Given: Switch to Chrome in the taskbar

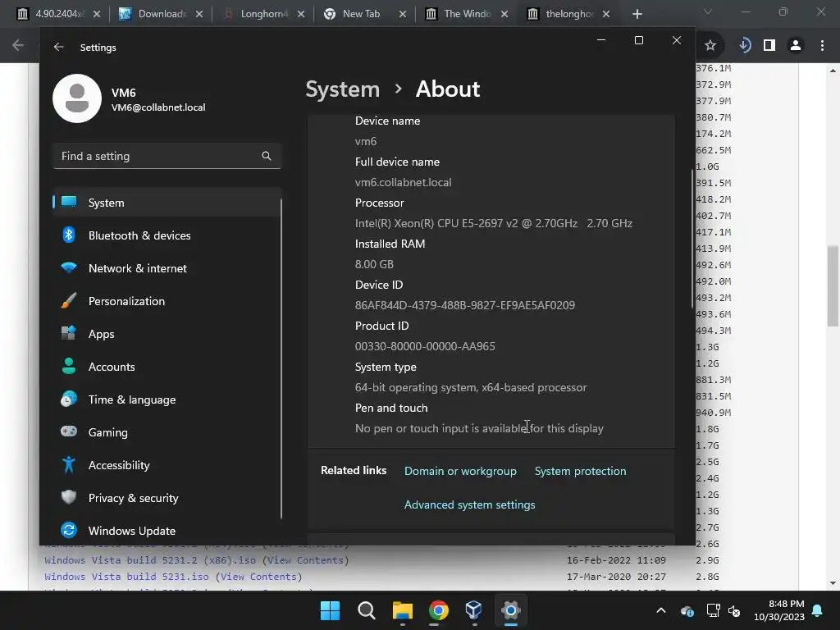Looking at the screenshot, I should (438, 610).
